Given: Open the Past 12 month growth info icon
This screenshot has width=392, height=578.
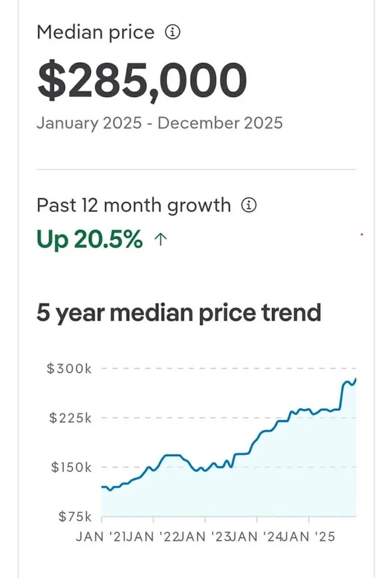Looking at the screenshot, I should pos(249,205).
